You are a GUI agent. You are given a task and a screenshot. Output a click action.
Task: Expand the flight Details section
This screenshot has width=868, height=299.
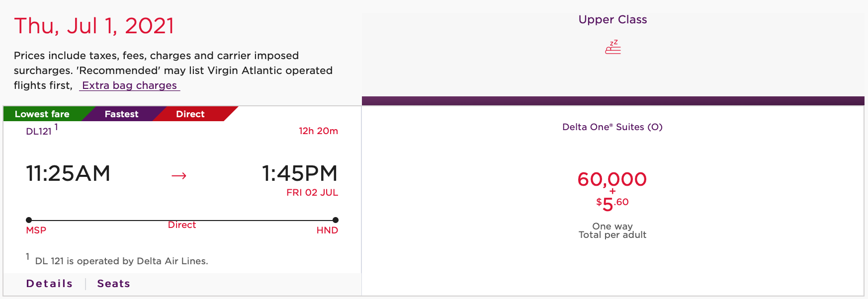tap(49, 283)
